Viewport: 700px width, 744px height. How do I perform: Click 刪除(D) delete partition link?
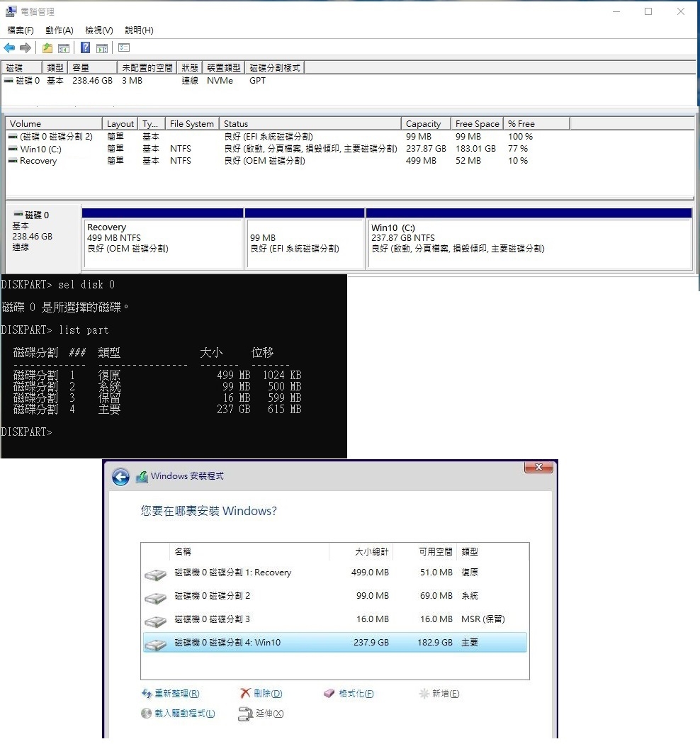click(261, 694)
